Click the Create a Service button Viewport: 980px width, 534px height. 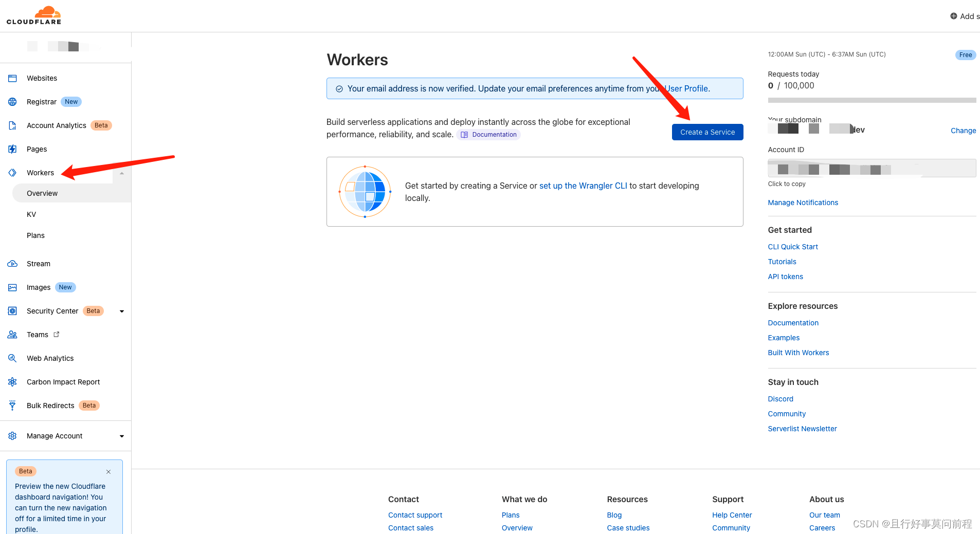click(x=707, y=132)
